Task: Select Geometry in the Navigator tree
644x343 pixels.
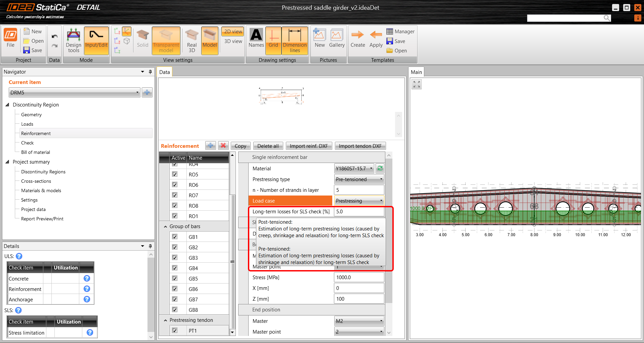Action: pyautogui.click(x=31, y=115)
